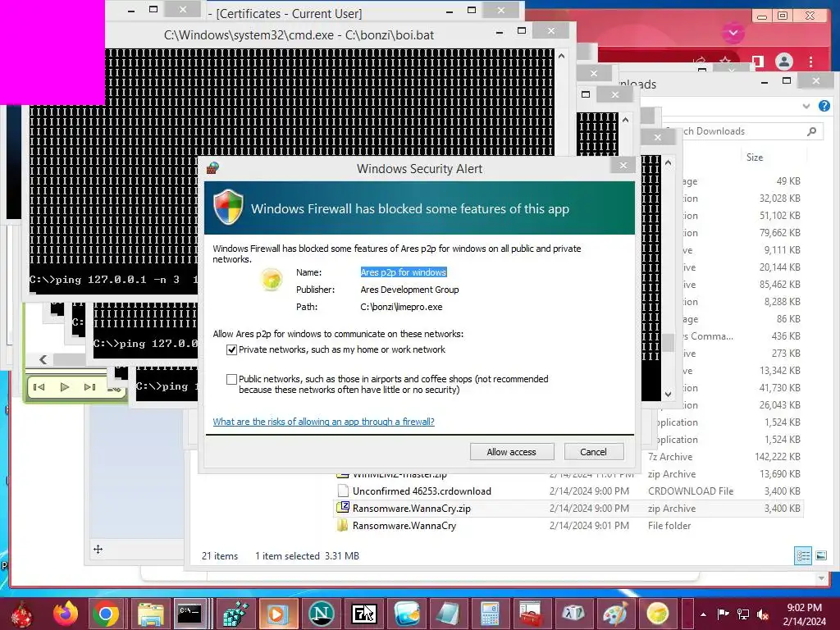Sort by the Size column header
This screenshot has height=630, width=840.
(755, 157)
